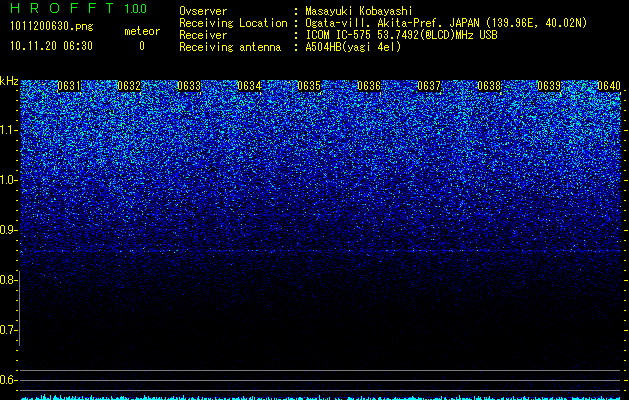Click the 0637 time marker
629x400 pixels.
(x=429, y=86)
